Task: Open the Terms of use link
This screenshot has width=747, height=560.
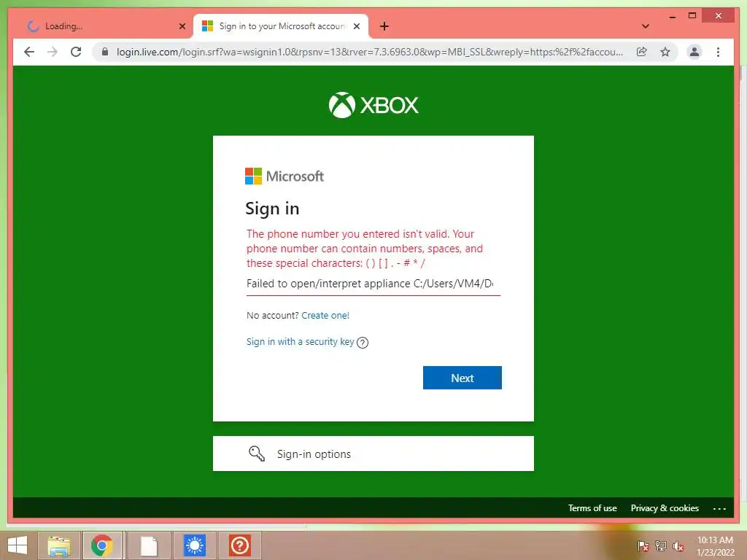Action: 592,508
